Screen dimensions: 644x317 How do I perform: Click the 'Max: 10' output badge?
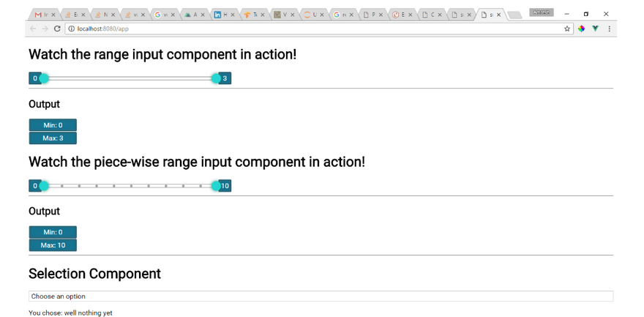(53, 245)
